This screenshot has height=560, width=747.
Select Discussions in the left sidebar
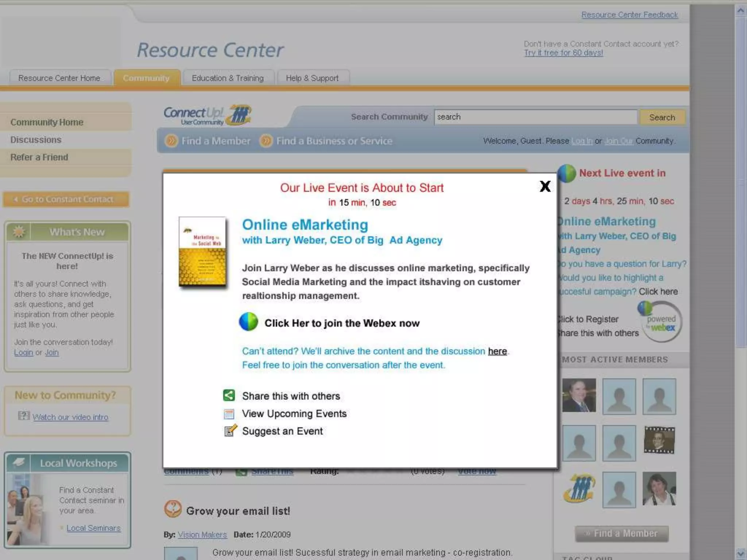[x=36, y=140]
